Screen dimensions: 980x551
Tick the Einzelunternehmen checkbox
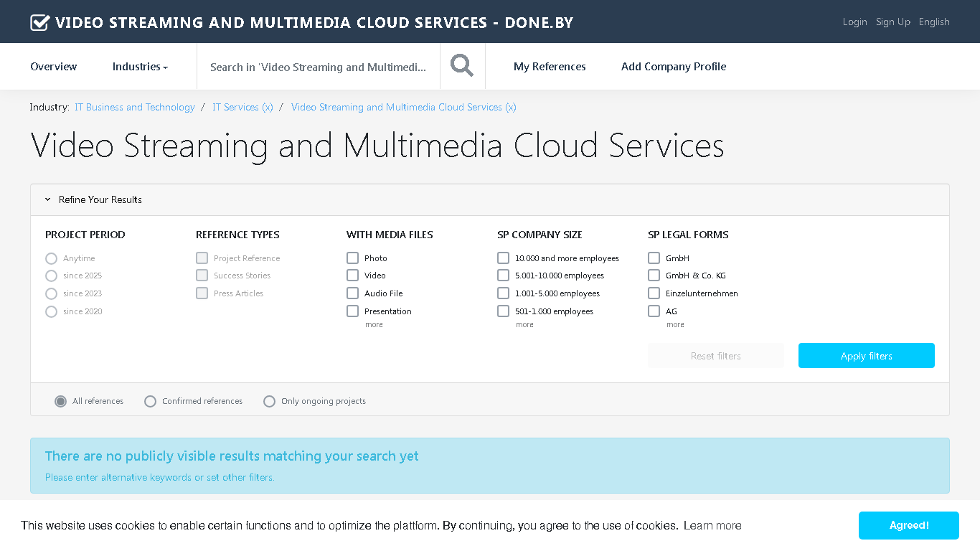tap(654, 293)
